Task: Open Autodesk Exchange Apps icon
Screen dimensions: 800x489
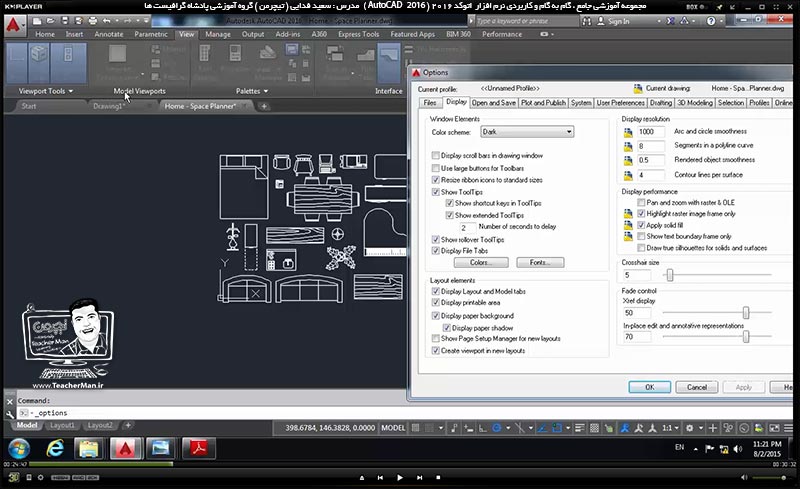Action: [x=670, y=21]
